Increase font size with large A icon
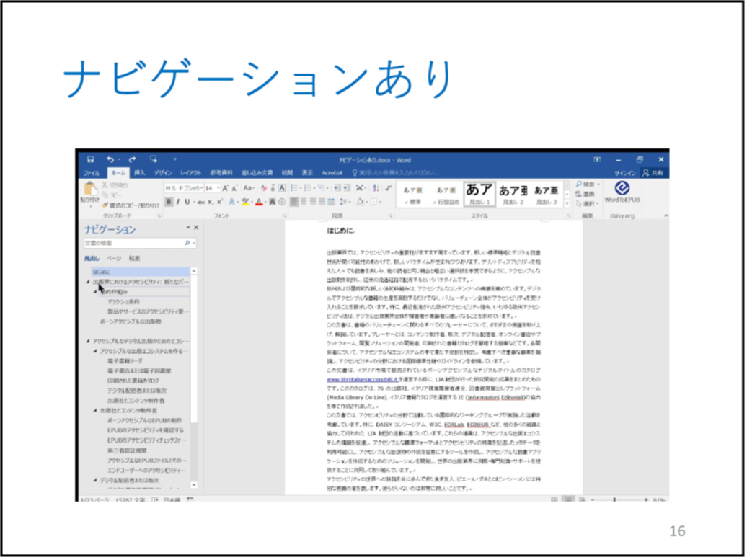The width and height of the screenshot is (747, 560). [x=226, y=189]
